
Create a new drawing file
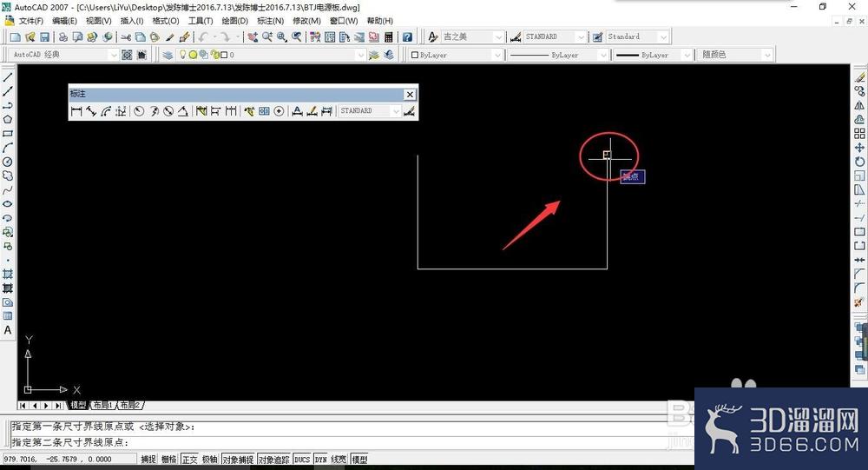16,37
